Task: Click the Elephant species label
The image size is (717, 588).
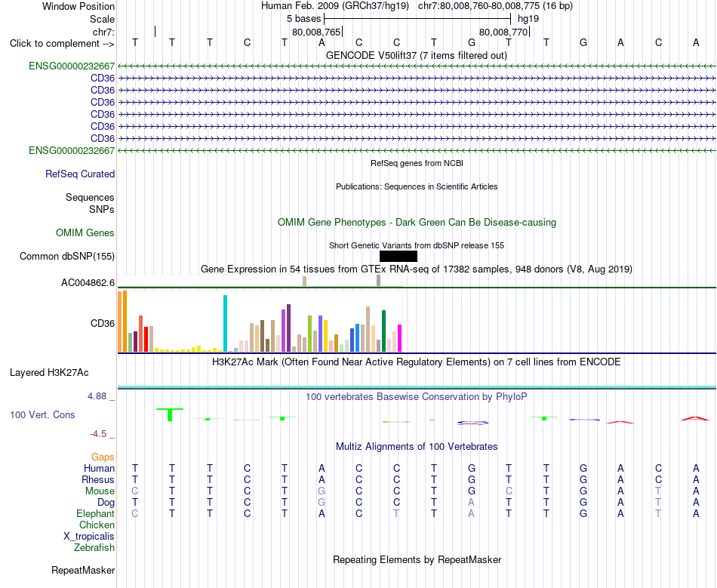Action: (x=95, y=513)
